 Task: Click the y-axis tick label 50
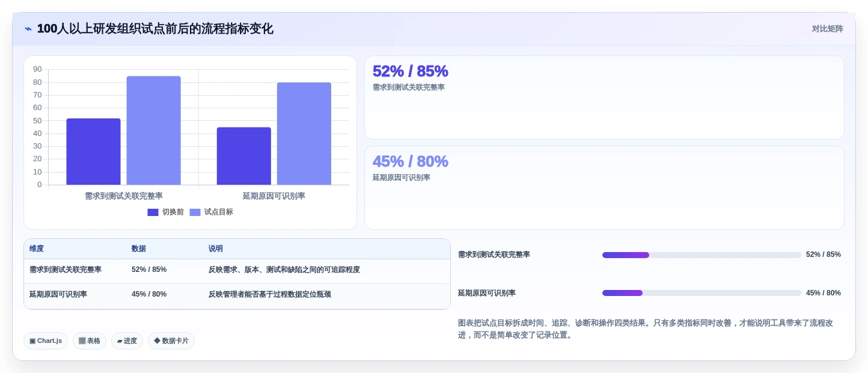[x=37, y=120]
